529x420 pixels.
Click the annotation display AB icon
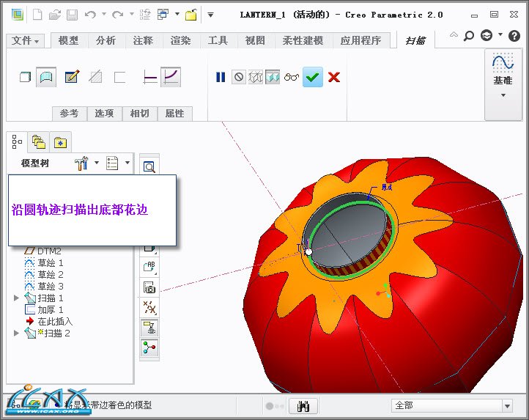click(149, 267)
